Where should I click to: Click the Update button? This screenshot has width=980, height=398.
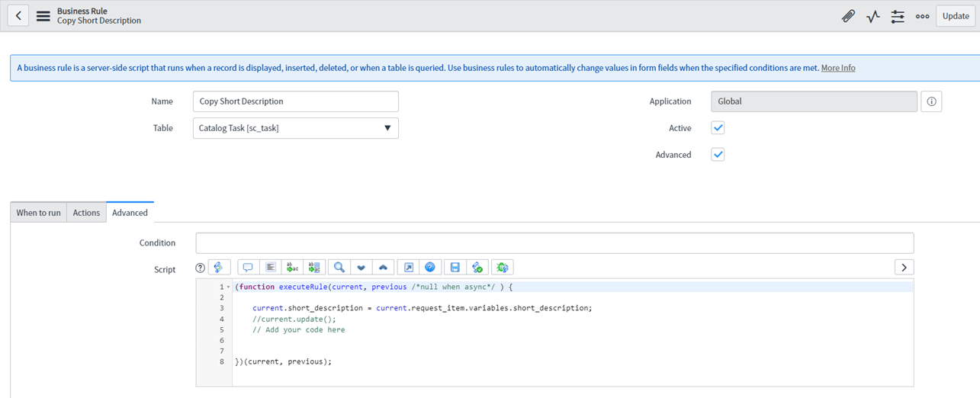(x=956, y=16)
